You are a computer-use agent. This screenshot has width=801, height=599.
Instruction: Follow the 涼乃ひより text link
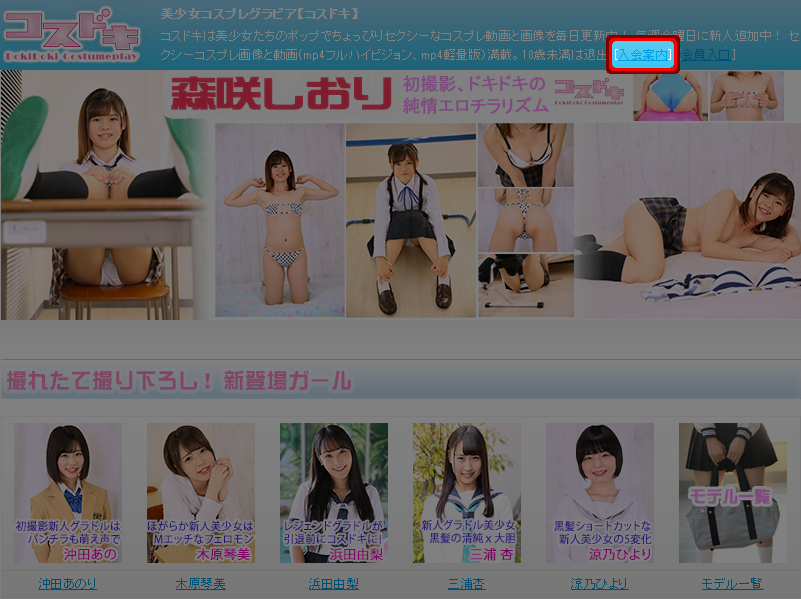[600, 584]
